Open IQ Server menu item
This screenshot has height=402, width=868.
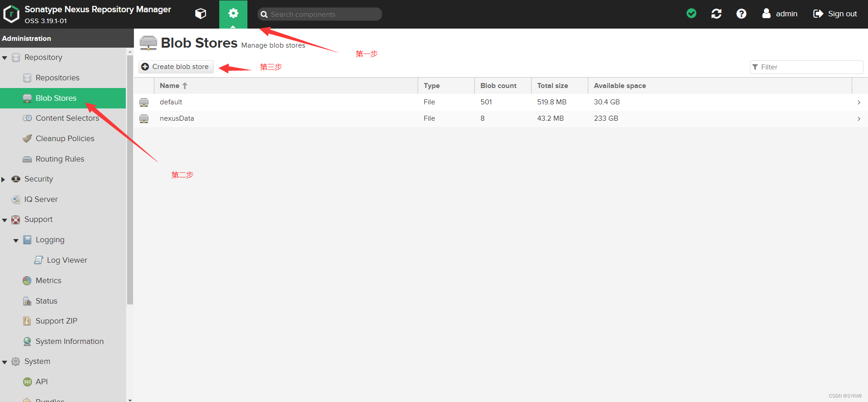[x=63, y=199]
